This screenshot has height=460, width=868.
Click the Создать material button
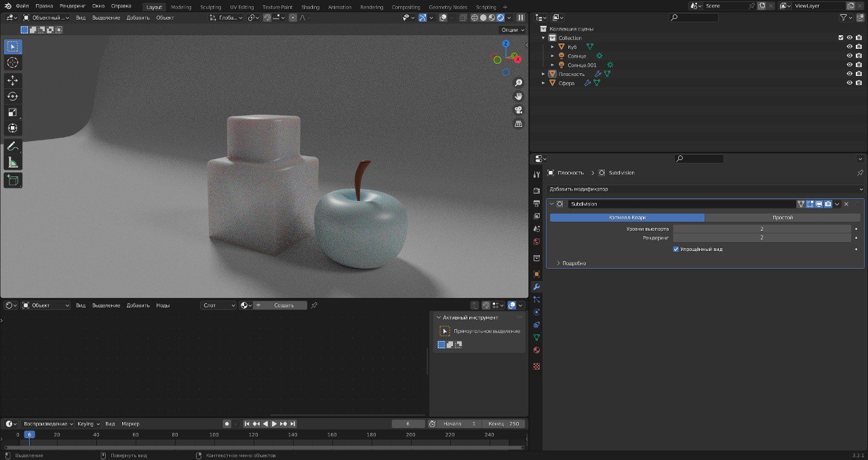pyautogui.click(x=283, y=305)
